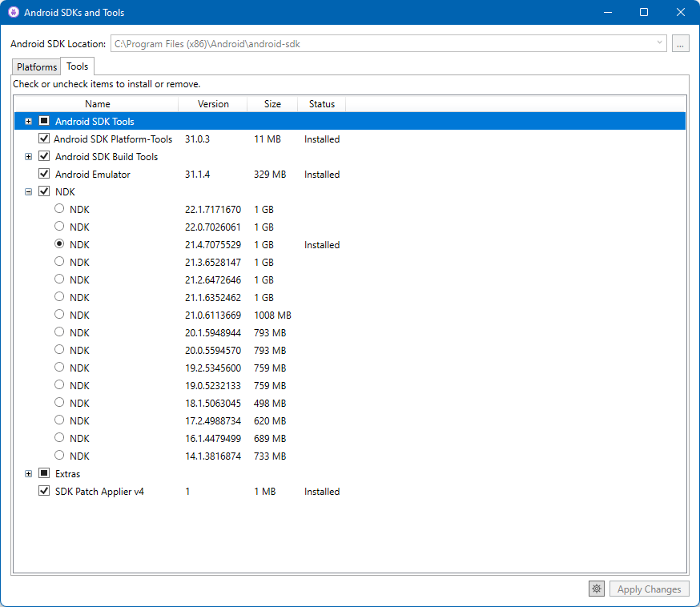
Task: Click the Name column header
Action: (97, 104)
